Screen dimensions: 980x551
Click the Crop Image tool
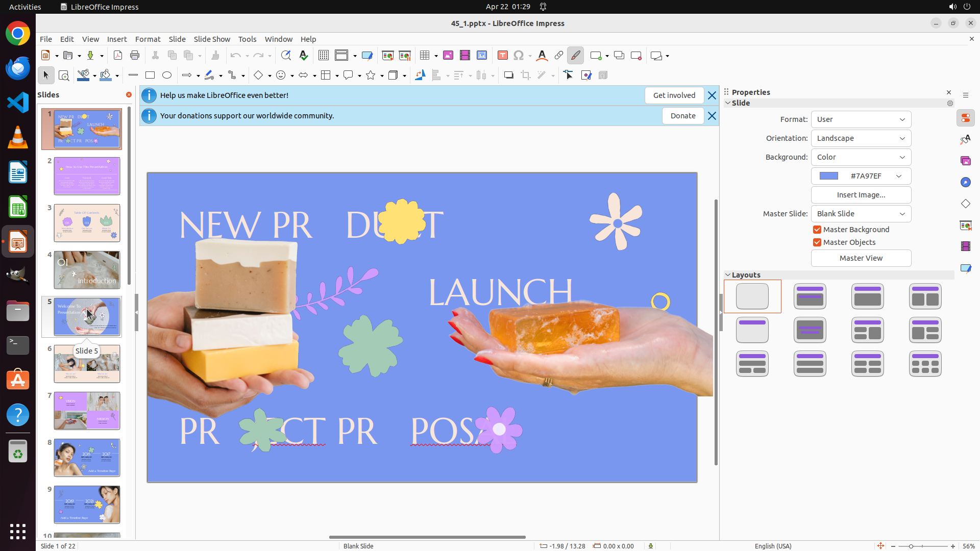526,76
